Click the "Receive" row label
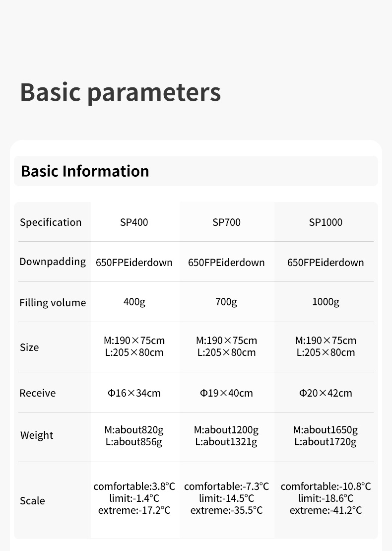The image size is (392, 551). tap(38, 393)
